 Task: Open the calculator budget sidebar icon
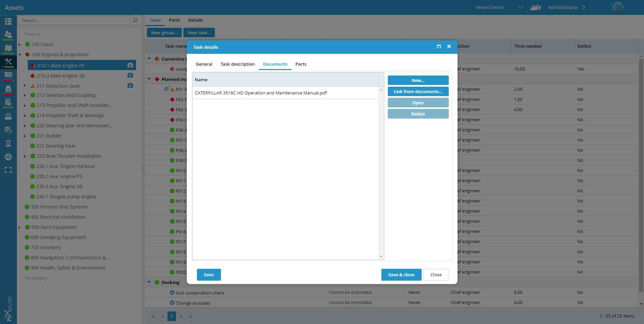pos(8,102)
